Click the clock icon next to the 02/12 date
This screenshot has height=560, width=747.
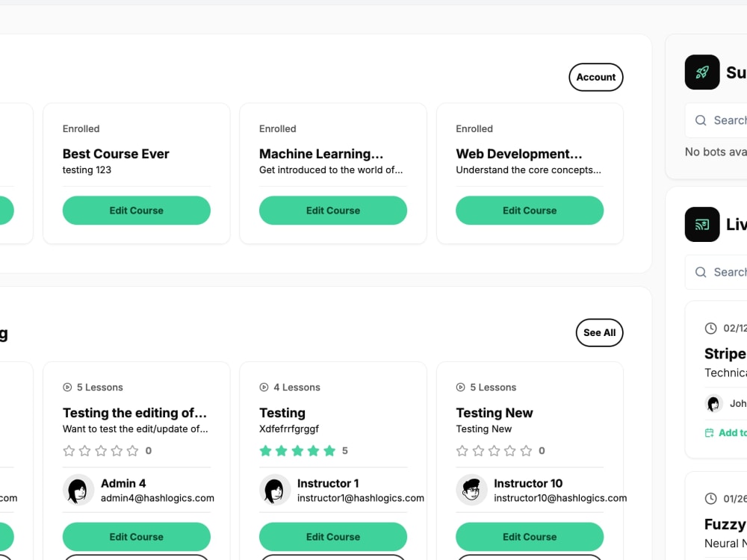tap(710, 328)
